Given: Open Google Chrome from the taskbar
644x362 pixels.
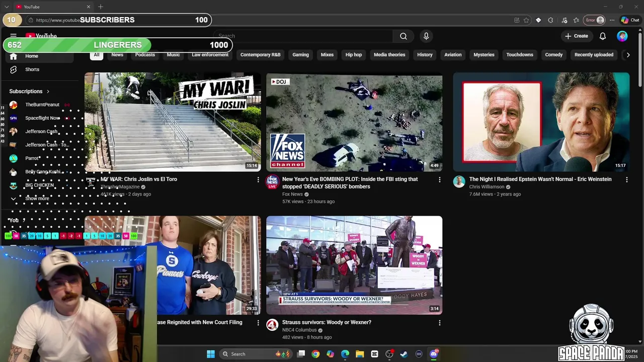Looking at the screenshot, I should coord(315,354).
